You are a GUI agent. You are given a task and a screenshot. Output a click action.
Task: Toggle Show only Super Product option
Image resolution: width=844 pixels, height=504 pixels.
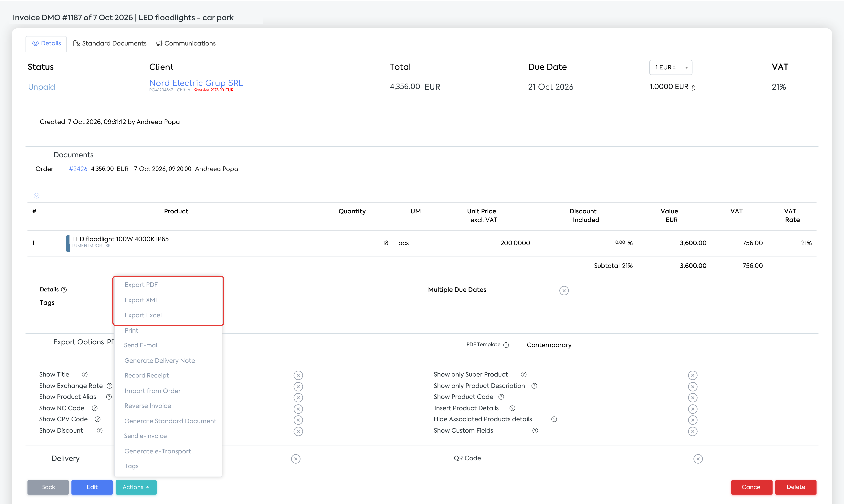pyautogui.click(x=693, y=375)
